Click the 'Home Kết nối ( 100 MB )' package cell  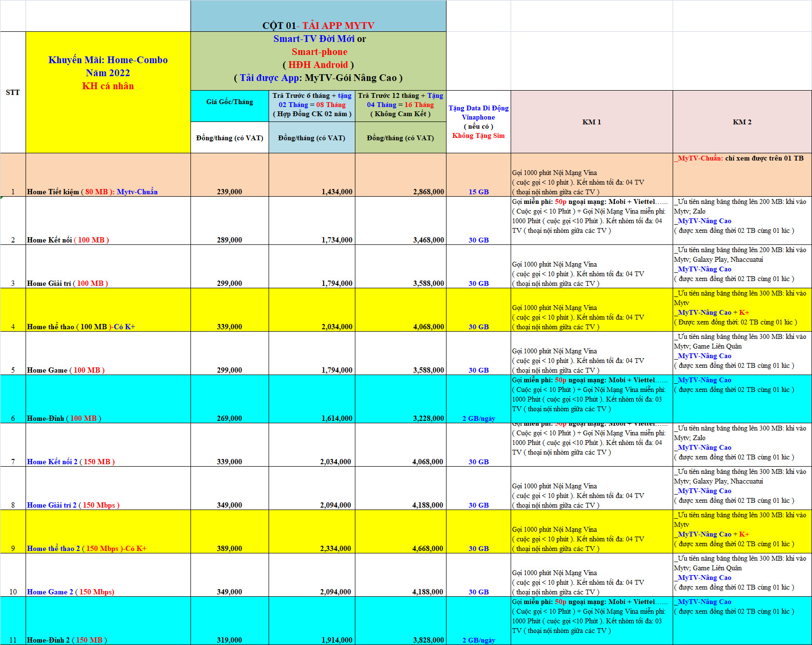(108, 221)
